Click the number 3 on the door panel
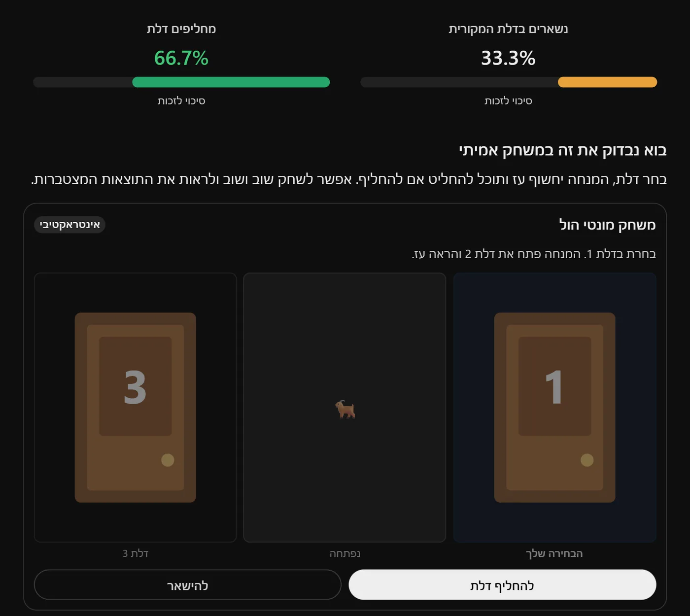The height and width of the screenshot is (616, 690). [135, 387]
